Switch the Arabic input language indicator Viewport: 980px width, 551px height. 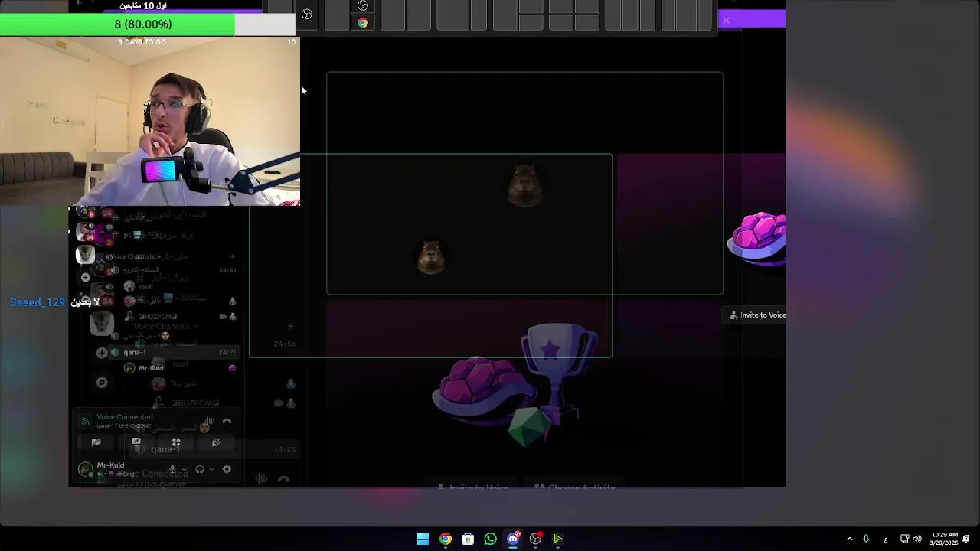point(886,540)
